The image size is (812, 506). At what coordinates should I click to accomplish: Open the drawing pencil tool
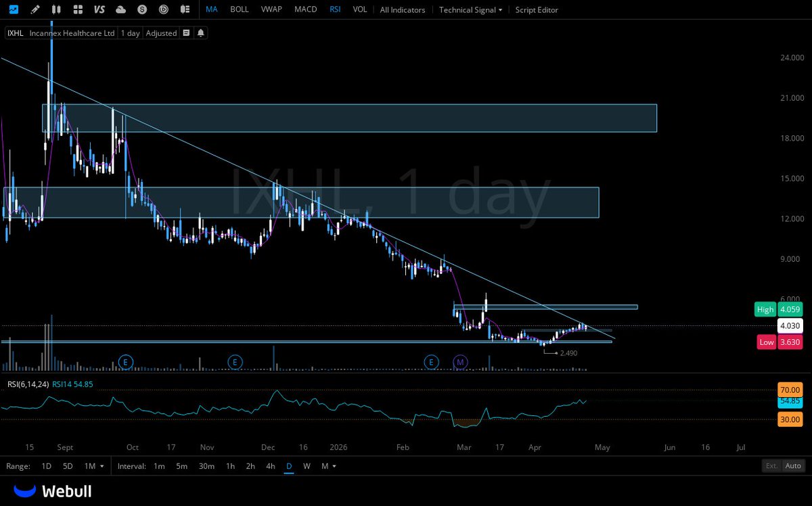(35, 9)
